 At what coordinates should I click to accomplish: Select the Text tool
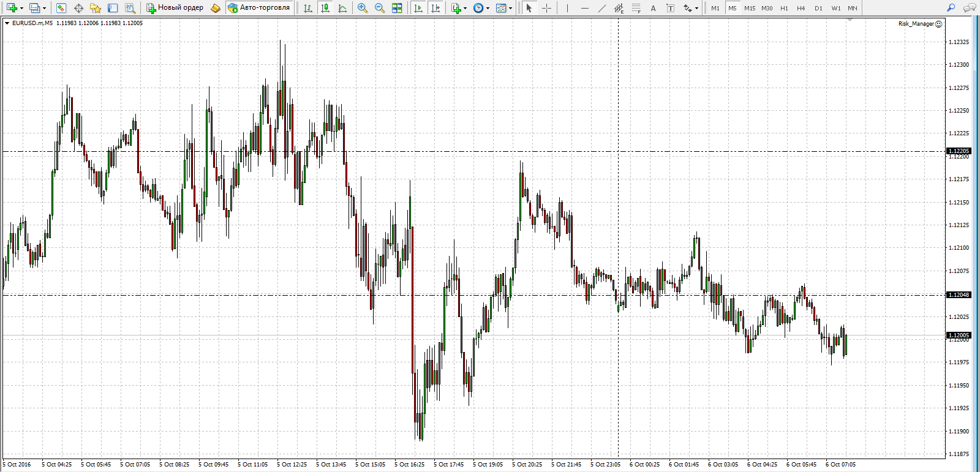coord(654,8)
